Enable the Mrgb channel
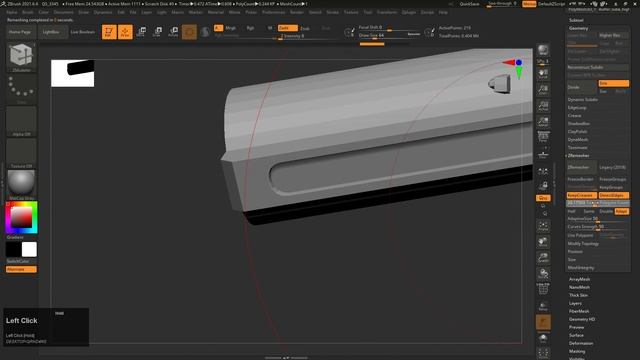640x360 pixels. (x=231, y=28)
